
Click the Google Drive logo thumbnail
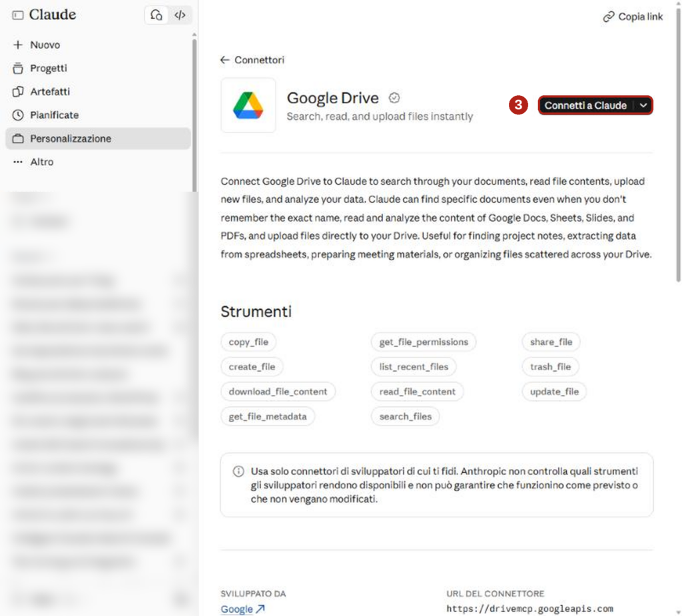(248, 105)
